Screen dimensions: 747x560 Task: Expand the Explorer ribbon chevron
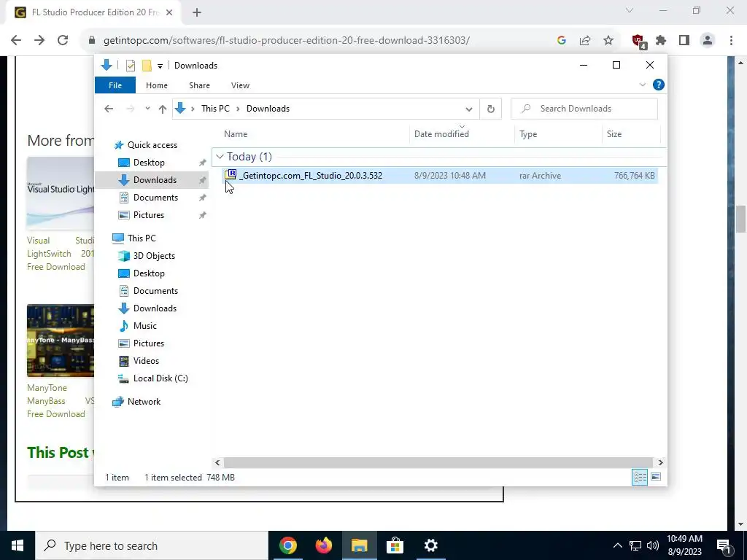click(642, 85)
